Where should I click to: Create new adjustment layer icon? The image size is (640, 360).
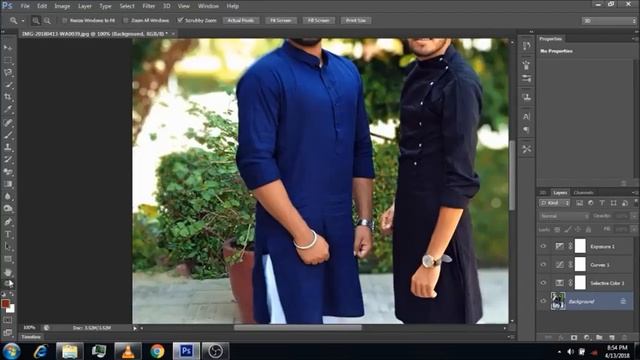[587, 337]
